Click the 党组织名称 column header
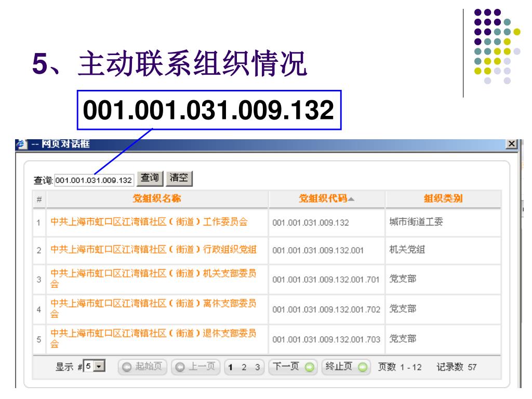This screenshot has width=532, height=399. [157, 198]
